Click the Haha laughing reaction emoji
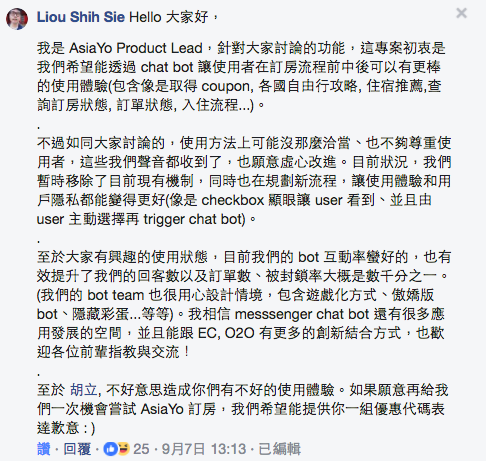This screenshot has height=461, width=486. pyautogui.click(x=123, y=449)
